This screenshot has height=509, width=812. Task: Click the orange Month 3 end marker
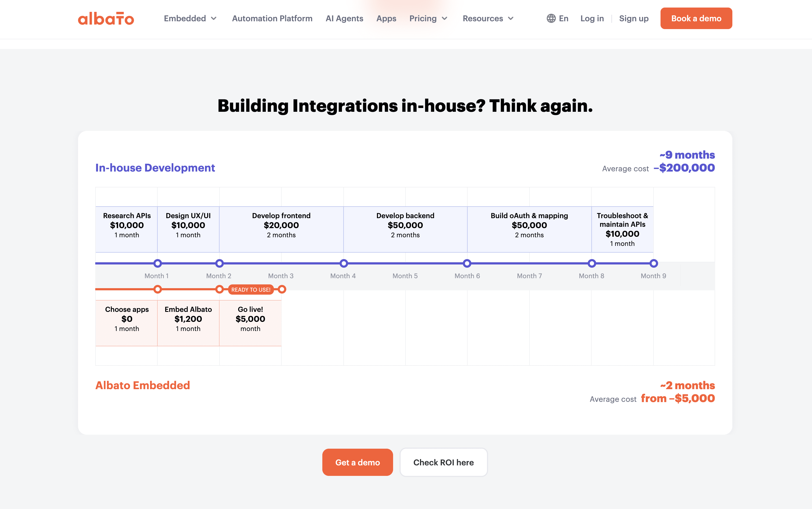tap(282, 289)
